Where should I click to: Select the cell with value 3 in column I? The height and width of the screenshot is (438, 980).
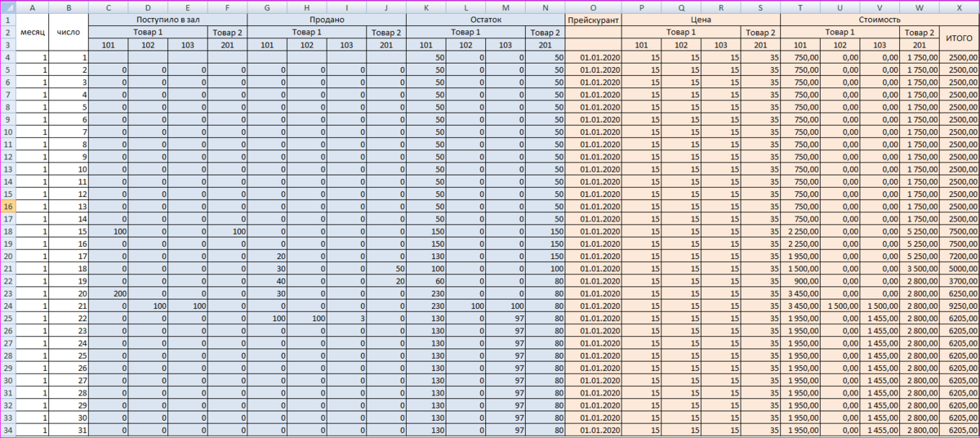point(347,319)
